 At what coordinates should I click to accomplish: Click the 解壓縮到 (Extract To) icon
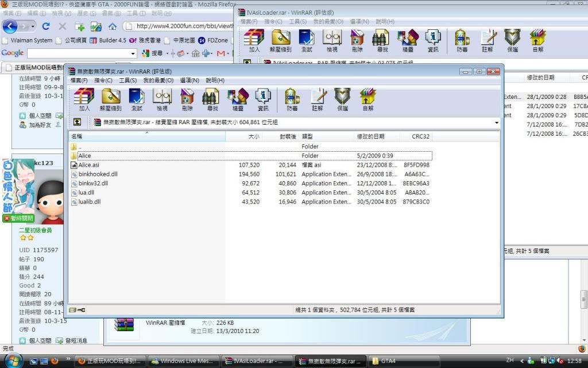110,99
